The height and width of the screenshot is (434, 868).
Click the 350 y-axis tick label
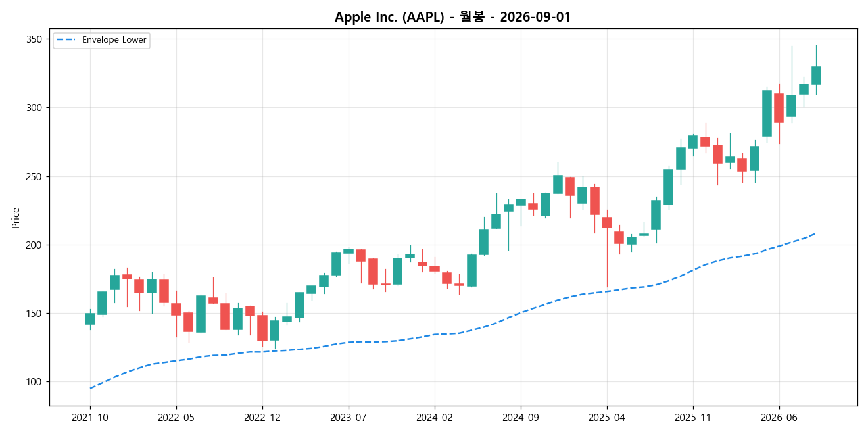point(35,39)
